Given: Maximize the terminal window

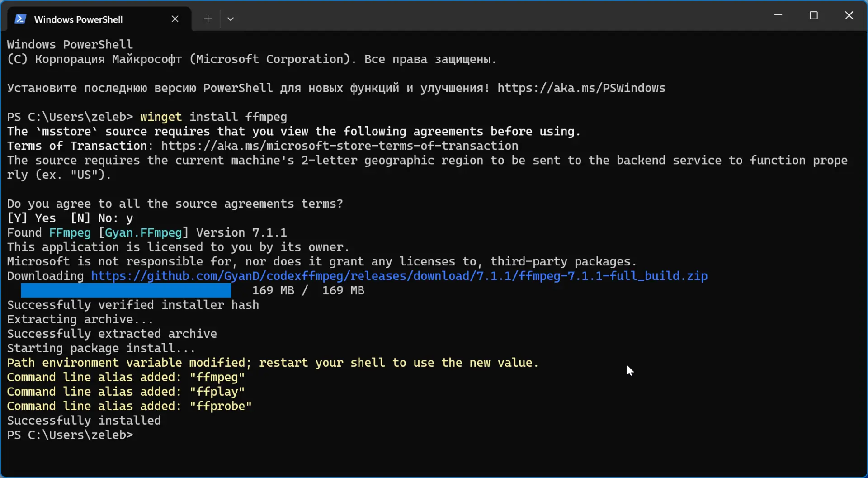Looking at the screenshot, I should [814, 15].
